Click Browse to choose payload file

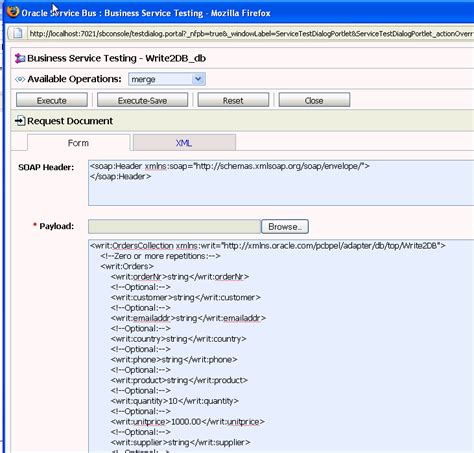tap(285, 227)
